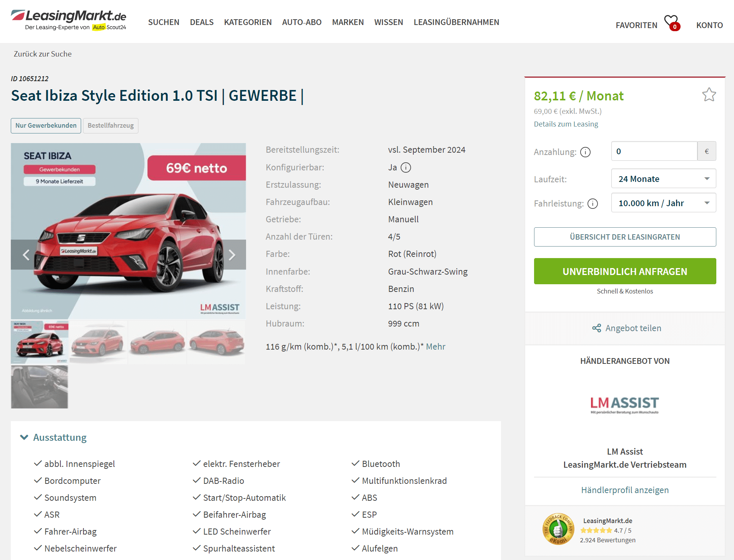Image resolution: width=734 pixels, height=560 pixels.
Task: Show Anzahlung info tooltip icon
Action: [x=585, y=152]
